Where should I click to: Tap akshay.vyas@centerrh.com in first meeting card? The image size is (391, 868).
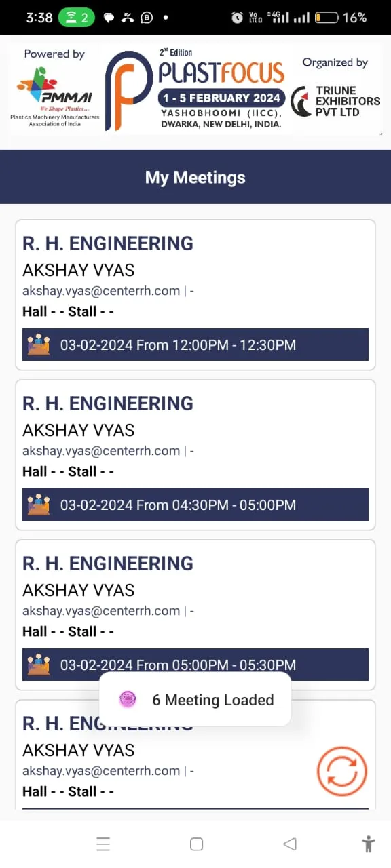coord(101,291)
